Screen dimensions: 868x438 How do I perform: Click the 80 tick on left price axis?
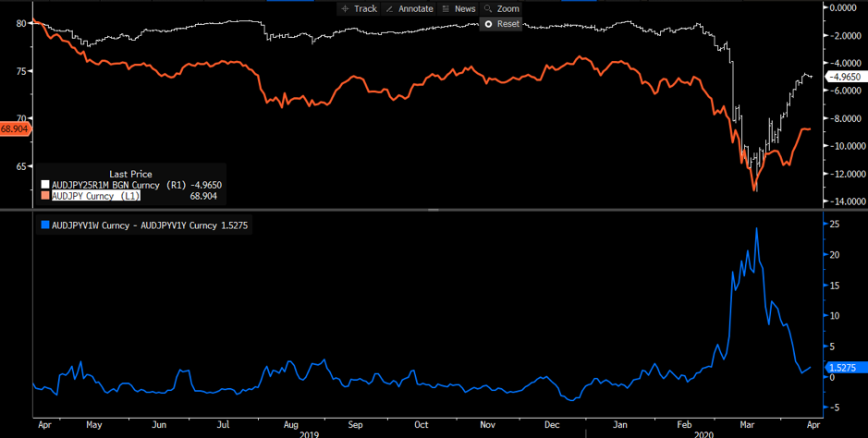(x=21, y=23)
